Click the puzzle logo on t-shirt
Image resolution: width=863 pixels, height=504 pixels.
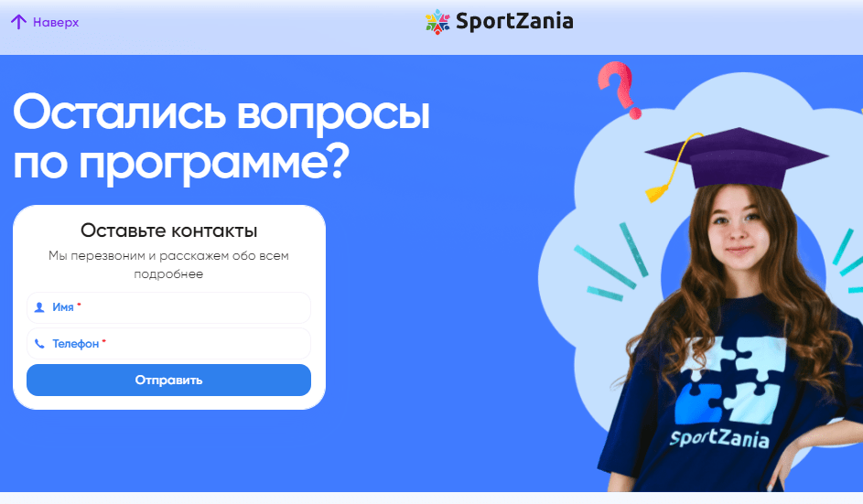[728, 381]
